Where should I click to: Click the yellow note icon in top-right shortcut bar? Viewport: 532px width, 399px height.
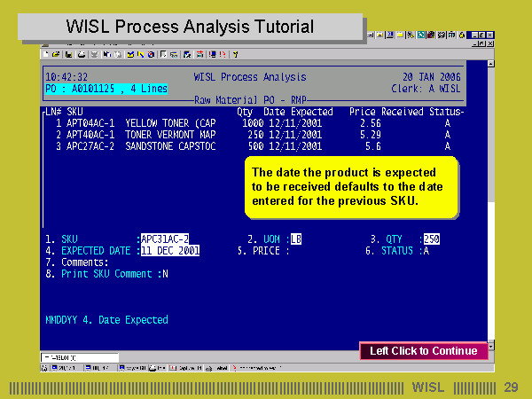[x=401, y=35]
